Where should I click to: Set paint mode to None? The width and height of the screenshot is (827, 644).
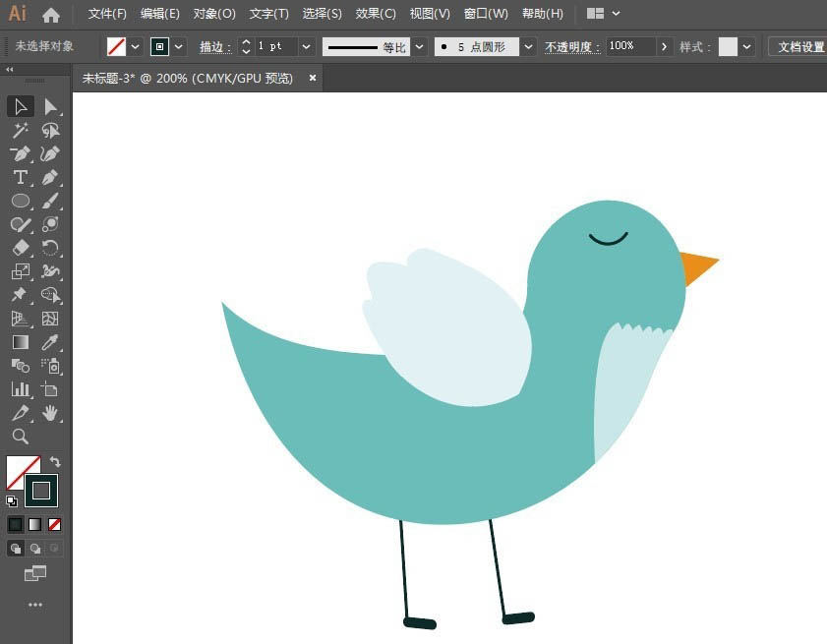(x=54, y=524)
